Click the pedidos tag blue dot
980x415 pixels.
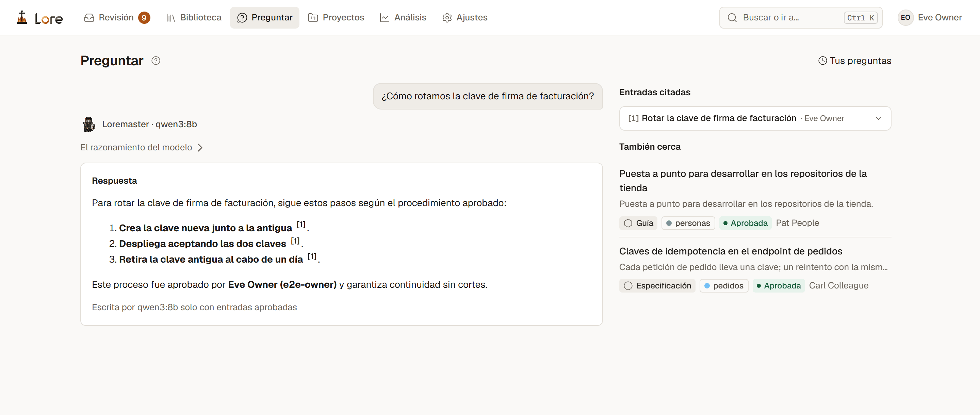707,286
